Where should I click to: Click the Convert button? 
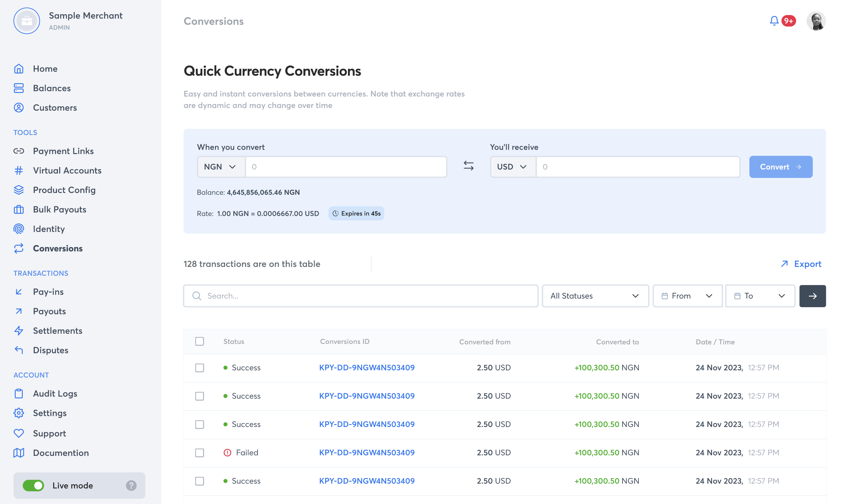780,167
